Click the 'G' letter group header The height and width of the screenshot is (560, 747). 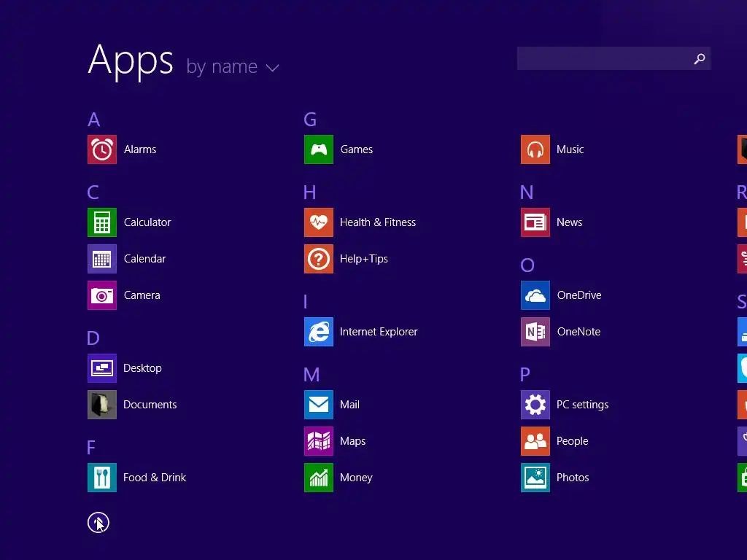point(310,120)
